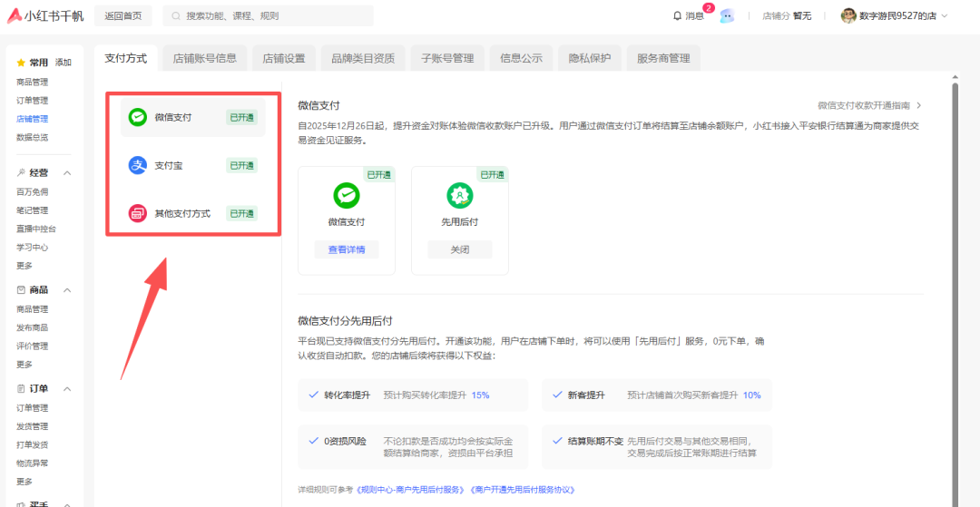Switch to the 店铺账号信息 tab
This screenshot has height=507, width=980.
click(205, 59)
